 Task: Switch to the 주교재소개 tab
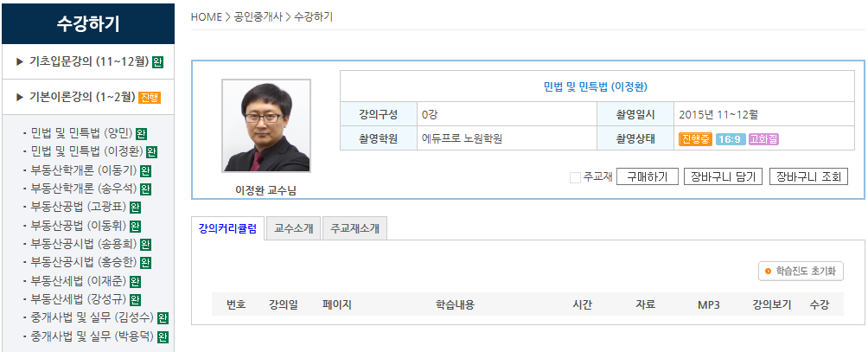[x=354, y=228]
